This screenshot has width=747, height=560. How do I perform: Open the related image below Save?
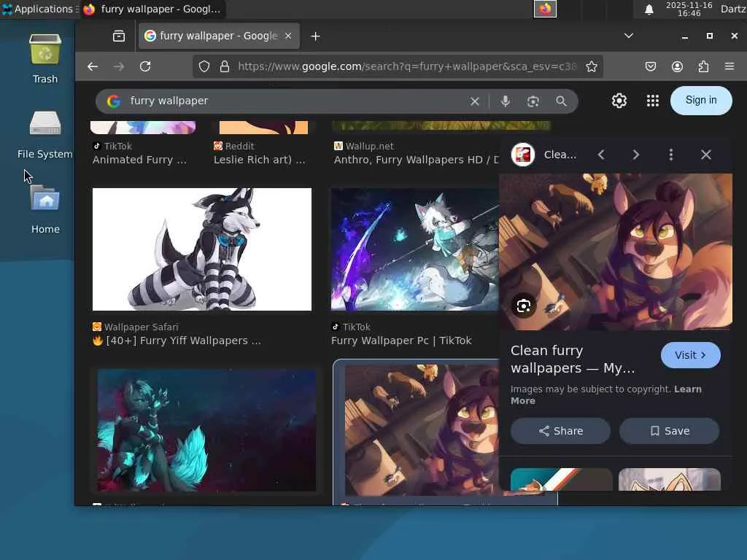[x=670, y=480]
